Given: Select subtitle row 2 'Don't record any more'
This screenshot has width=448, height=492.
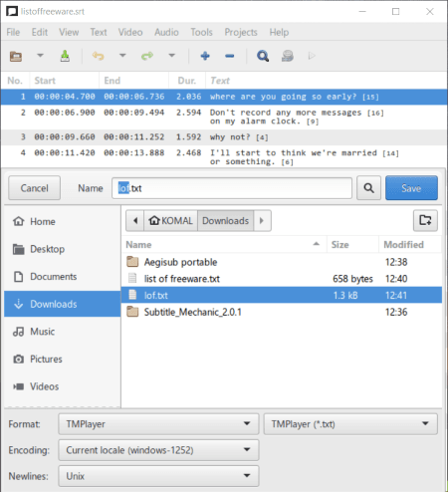Looking at the screenshot, I should tap(224, 117).
